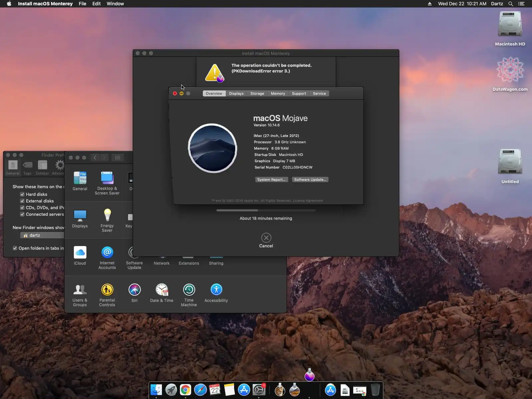
Task: Open the Trash in the Dock
Action: [x=375, y=390]
